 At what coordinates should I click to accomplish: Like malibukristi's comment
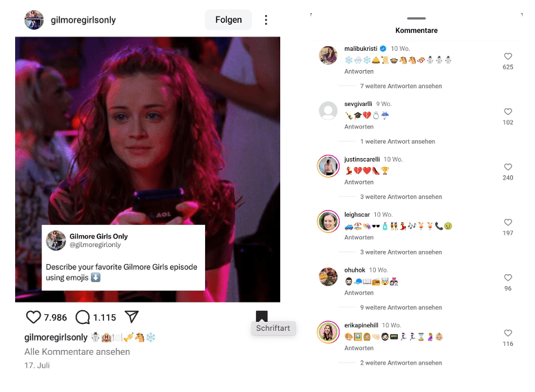[x=507, y=56]
